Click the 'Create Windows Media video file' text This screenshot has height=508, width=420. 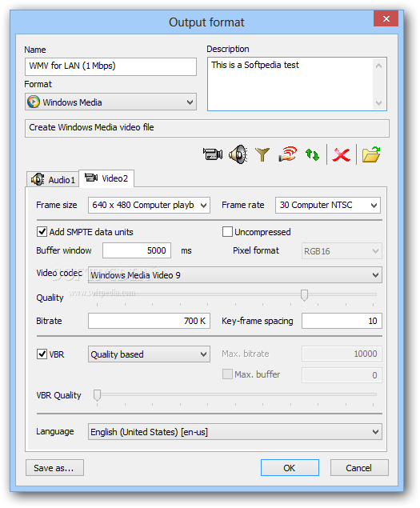click(x=91, y=127)
